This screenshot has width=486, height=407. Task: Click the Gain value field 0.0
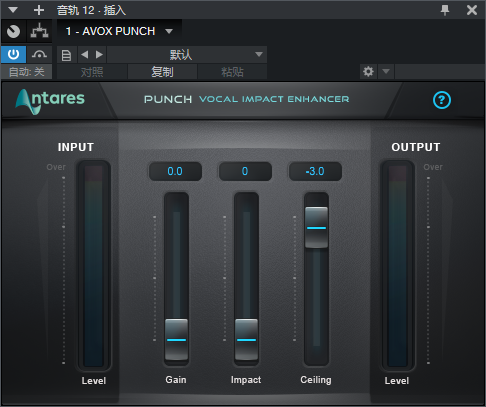click(x=175, y=171)
